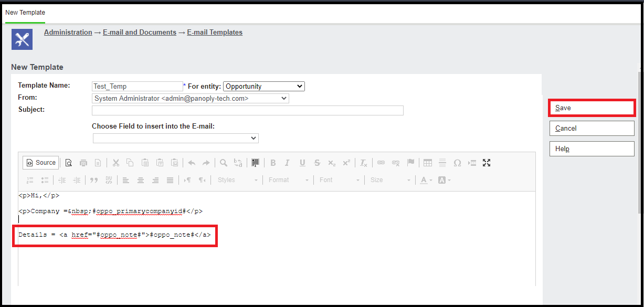
Task: Click the Block Quote icon
Action: [94, 180]
